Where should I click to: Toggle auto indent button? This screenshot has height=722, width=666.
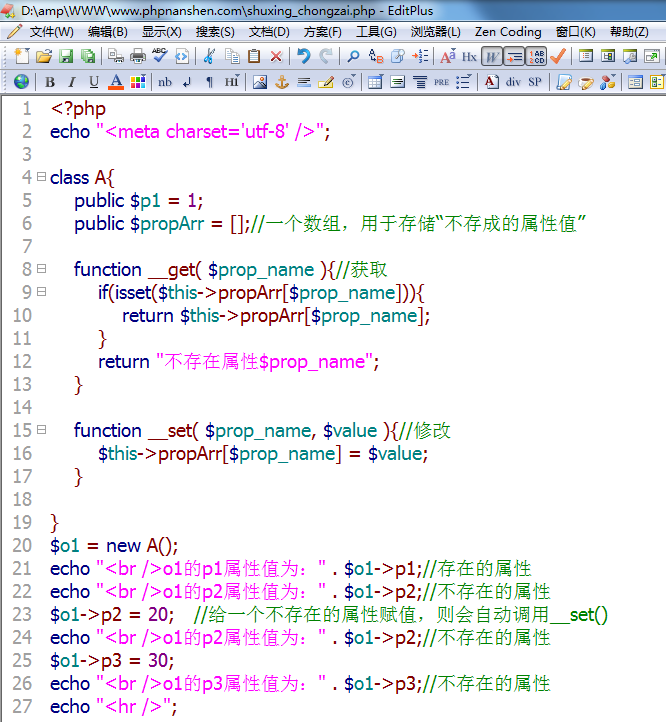(x=514, y=56)
